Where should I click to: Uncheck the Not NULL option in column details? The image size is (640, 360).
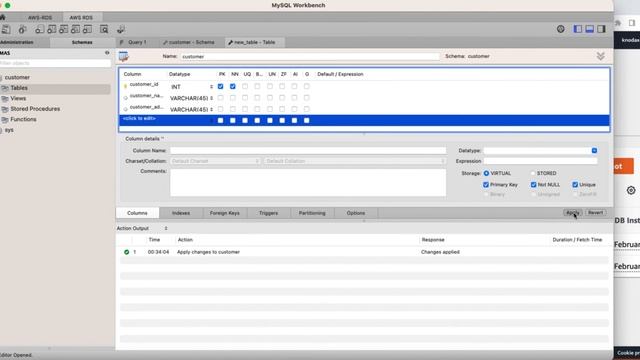click(533, 184)
